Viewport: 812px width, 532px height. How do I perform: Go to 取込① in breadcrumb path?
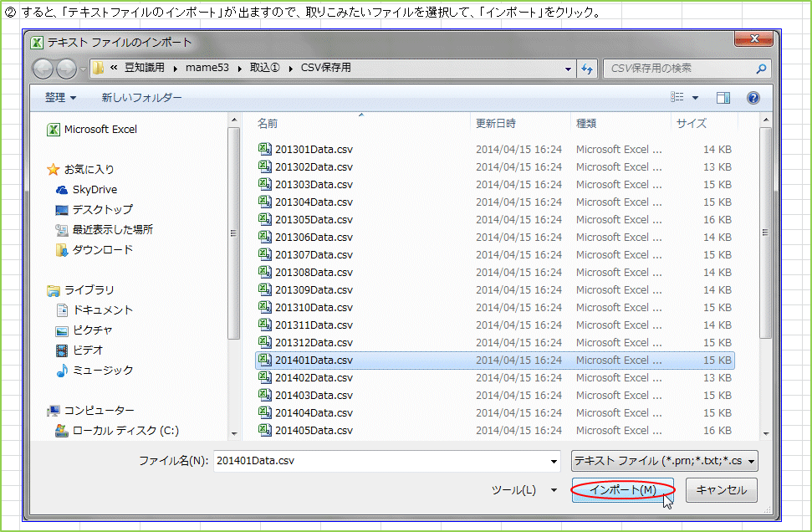[x=264, y=68]
